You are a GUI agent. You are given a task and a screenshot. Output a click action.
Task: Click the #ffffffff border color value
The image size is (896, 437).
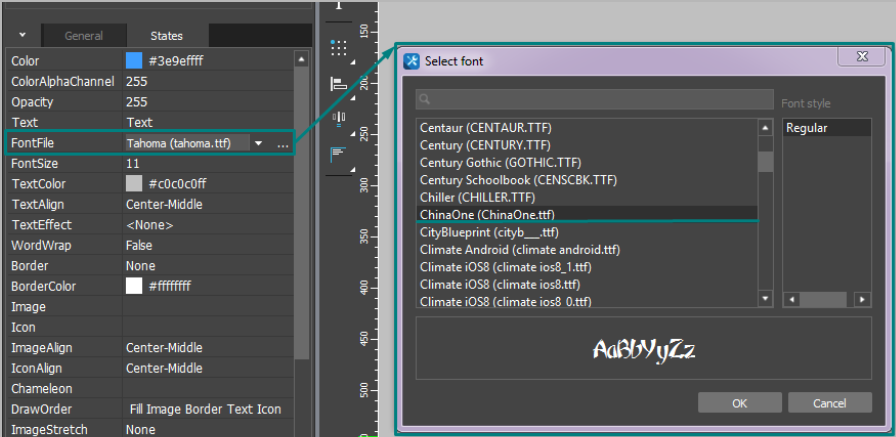[x=170, y=286]
